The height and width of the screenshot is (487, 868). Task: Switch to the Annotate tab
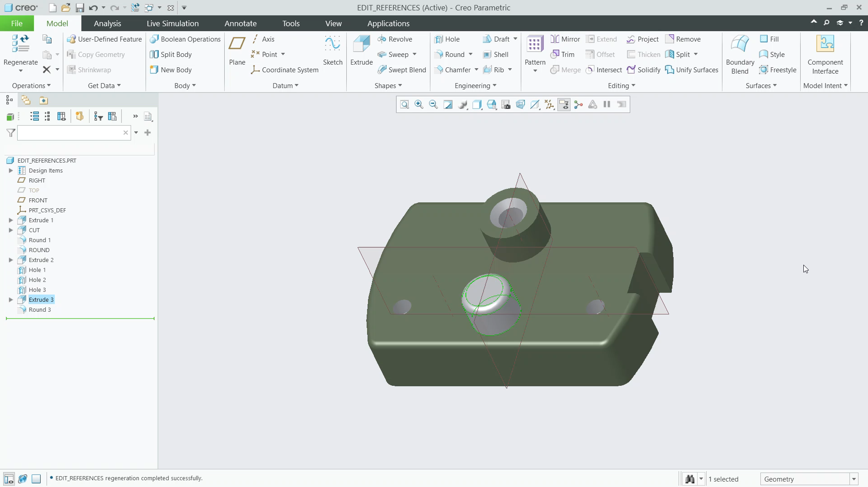tap(241, 23)
